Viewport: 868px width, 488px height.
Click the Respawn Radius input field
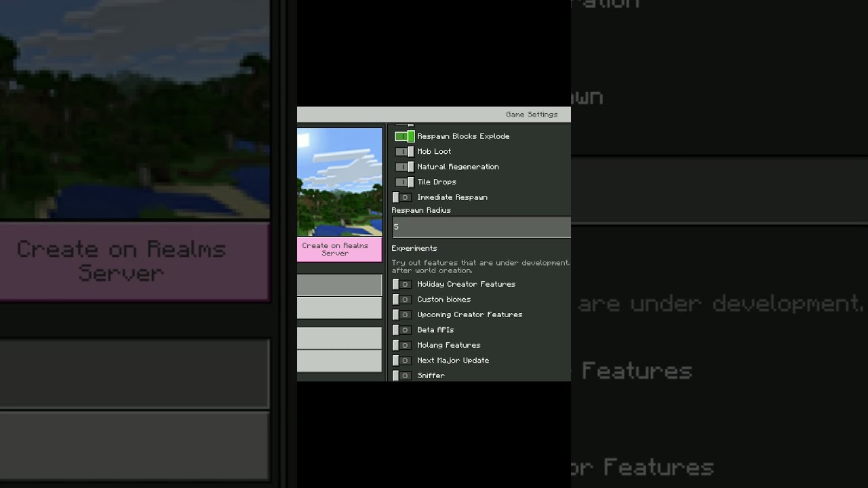point(481,227)
